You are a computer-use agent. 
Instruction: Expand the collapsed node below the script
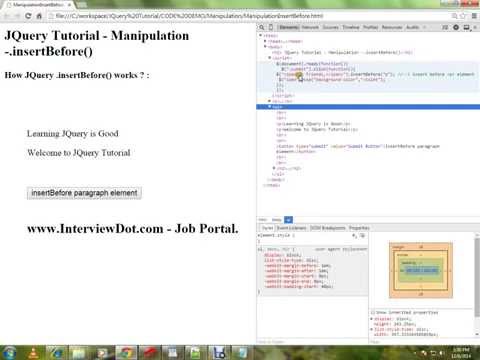tap(270, 101)
